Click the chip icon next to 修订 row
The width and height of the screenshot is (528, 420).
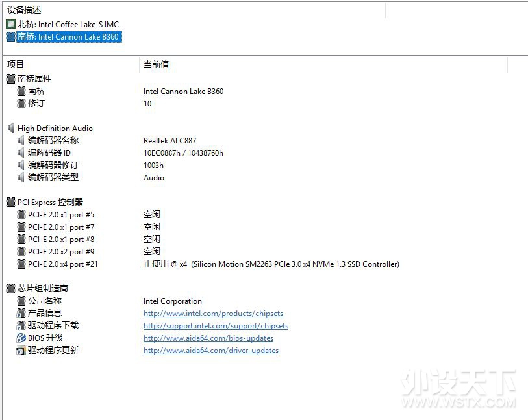coord(21,103)
